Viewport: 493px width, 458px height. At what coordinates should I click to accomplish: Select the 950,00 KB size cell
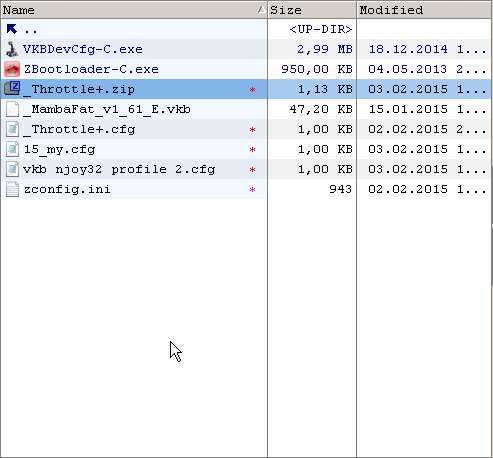click(x=317, y=69)
